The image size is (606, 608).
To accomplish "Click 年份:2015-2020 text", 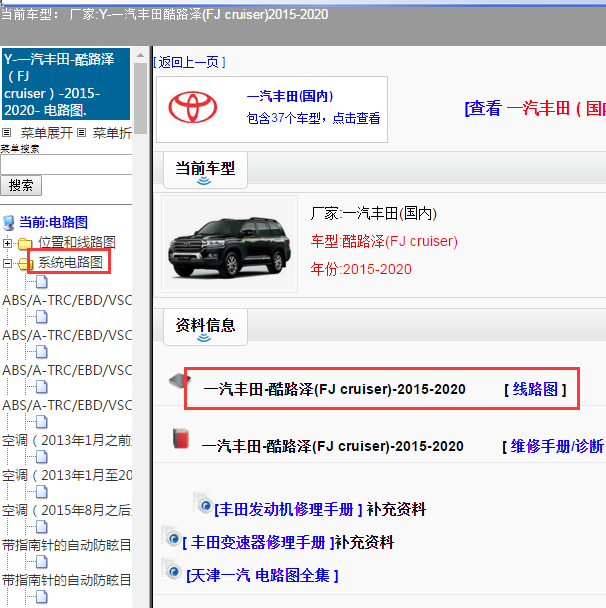I will pos(361,269).
